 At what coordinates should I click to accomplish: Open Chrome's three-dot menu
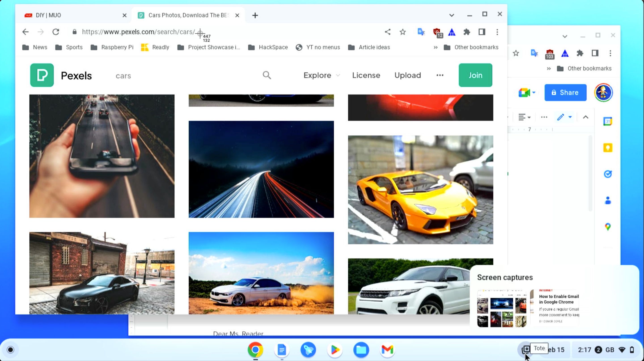(x=497, y=32)
